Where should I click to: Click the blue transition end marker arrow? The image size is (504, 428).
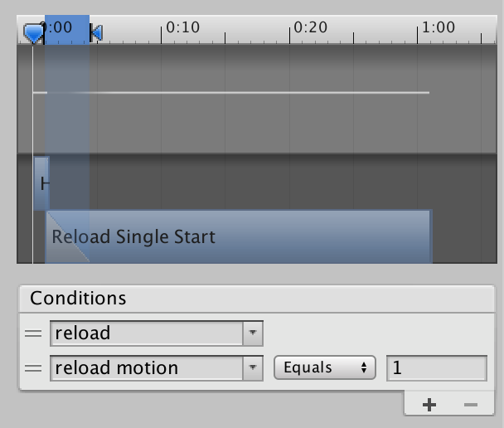point(96,33)
